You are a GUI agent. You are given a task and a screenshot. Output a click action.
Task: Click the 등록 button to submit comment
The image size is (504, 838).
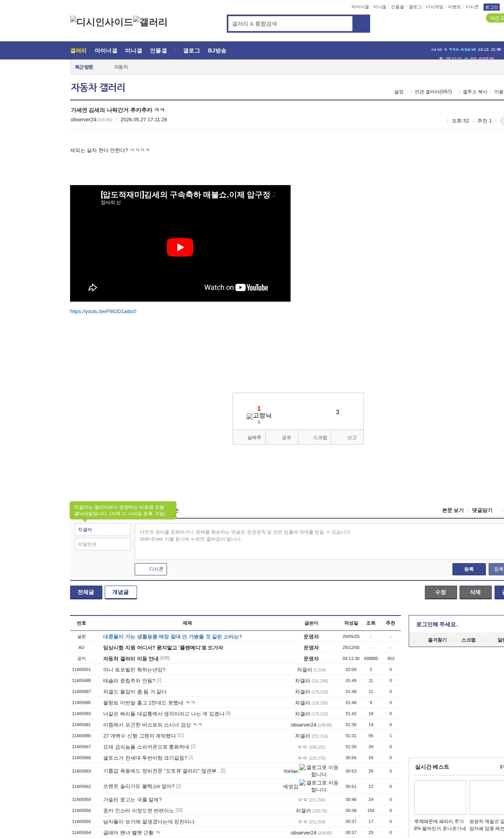469,569
